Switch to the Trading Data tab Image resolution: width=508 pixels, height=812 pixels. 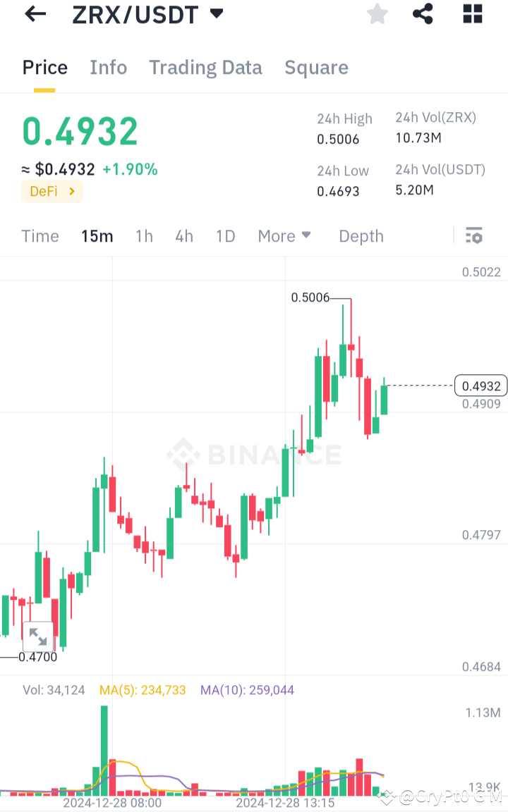205,68
